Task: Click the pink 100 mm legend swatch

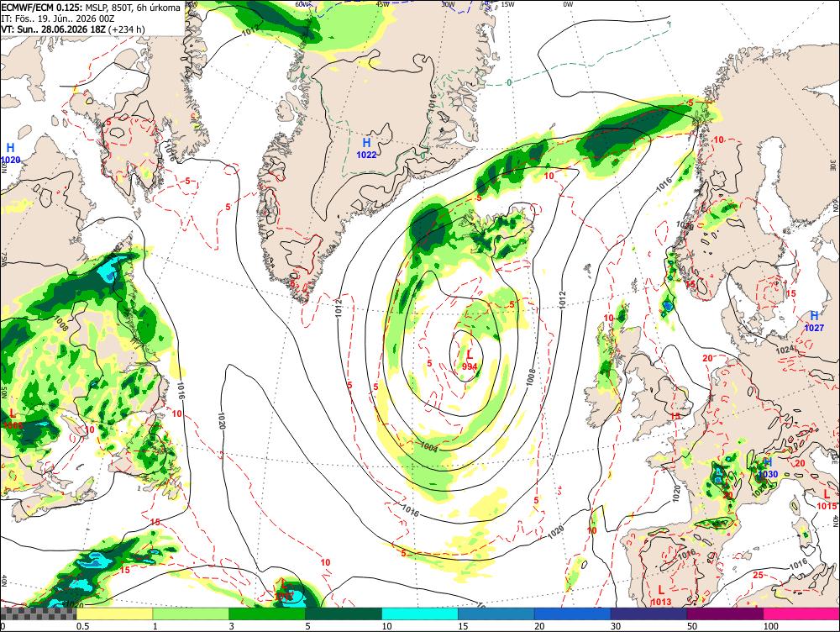Action: click(x=801, y=614)
